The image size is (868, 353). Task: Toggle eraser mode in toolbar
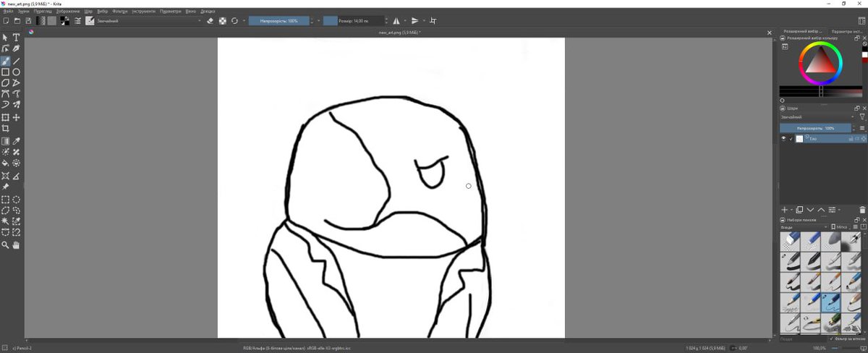coord(210,21)
